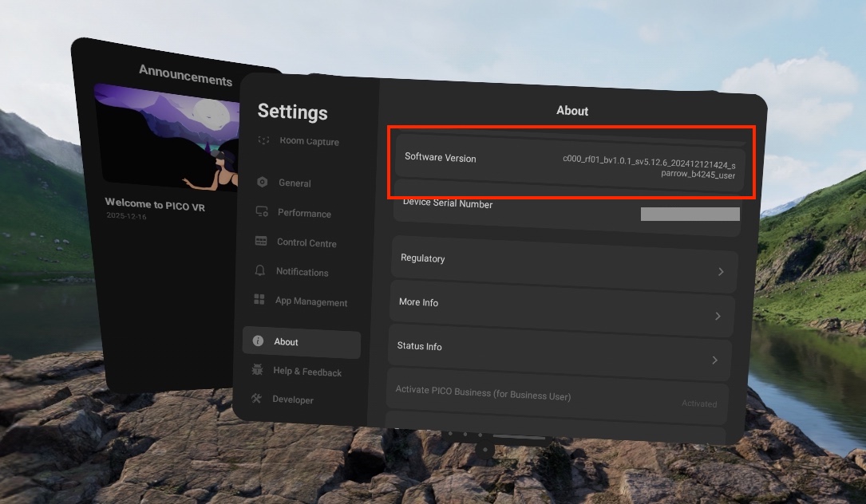
Task: Expand More Info chevron arrow
Action: [718, 316]
